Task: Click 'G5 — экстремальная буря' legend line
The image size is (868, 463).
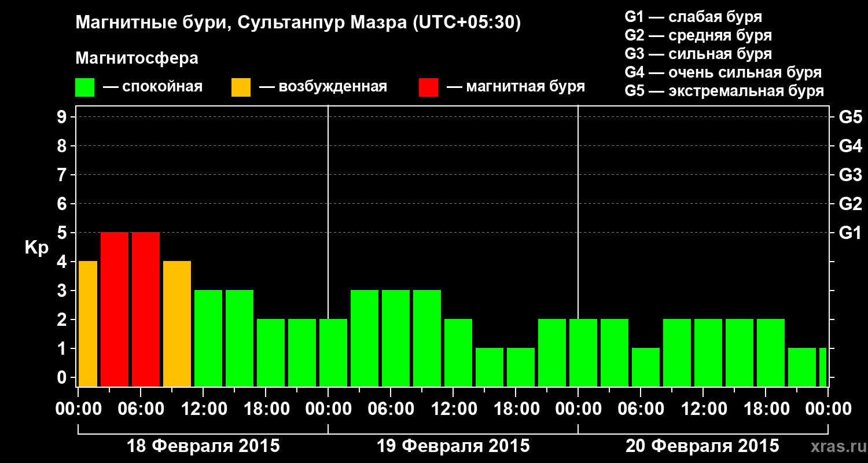Action: point(724,91)
